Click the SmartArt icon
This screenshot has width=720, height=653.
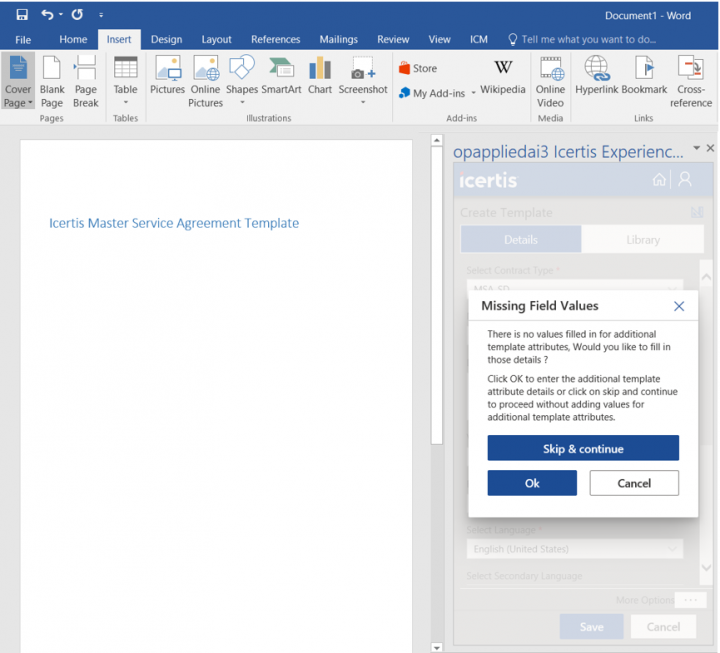pyautogui.click(x=281, y=75)
